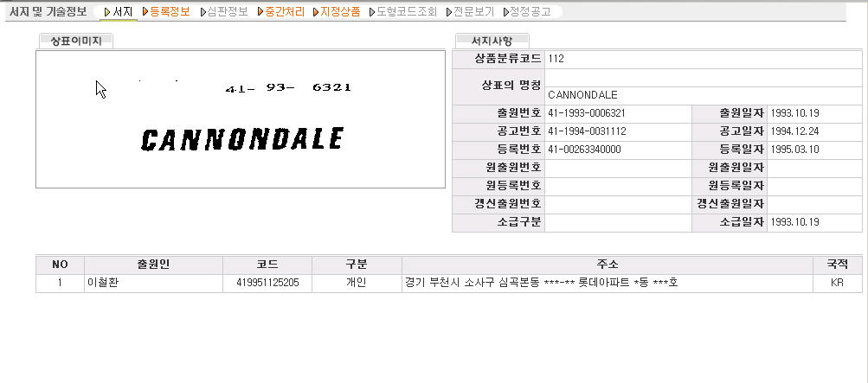
Task: Select the 상표이미지 panel header
Action: click(76, 41)
